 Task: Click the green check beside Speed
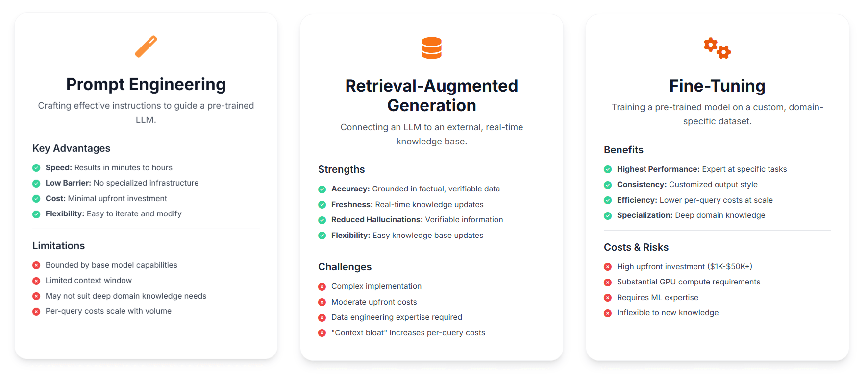click(36, 168)
